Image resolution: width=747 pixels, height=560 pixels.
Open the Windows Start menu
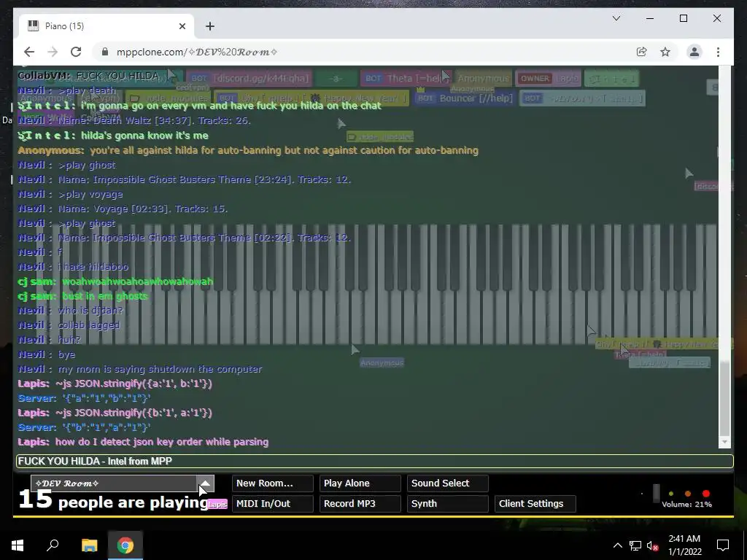pos(18,545)
